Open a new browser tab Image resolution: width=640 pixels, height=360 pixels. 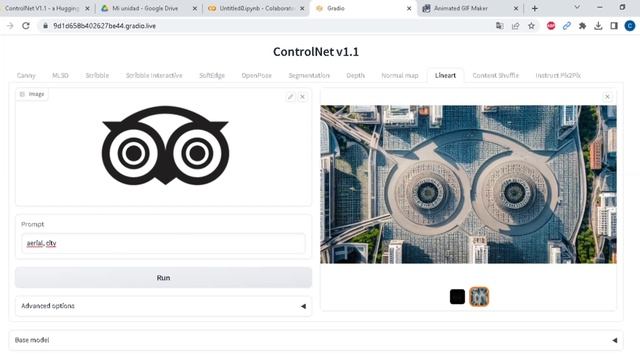click(535, 8)
